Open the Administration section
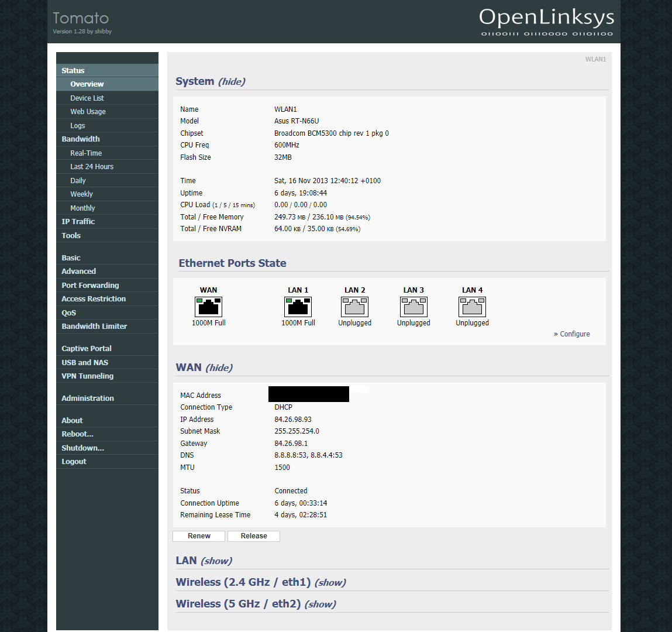 point(88,399)
